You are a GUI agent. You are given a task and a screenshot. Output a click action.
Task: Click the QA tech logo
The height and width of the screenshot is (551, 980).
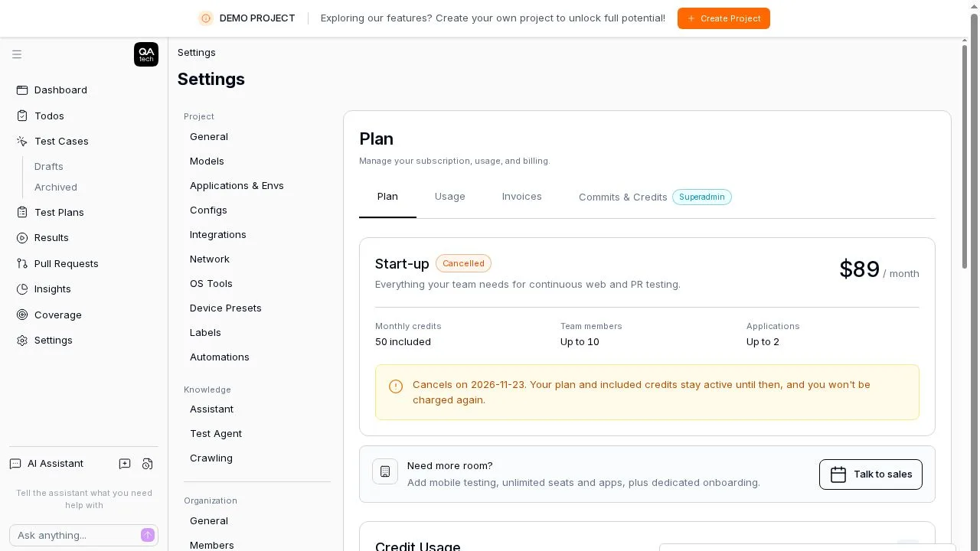coord(146,54)
